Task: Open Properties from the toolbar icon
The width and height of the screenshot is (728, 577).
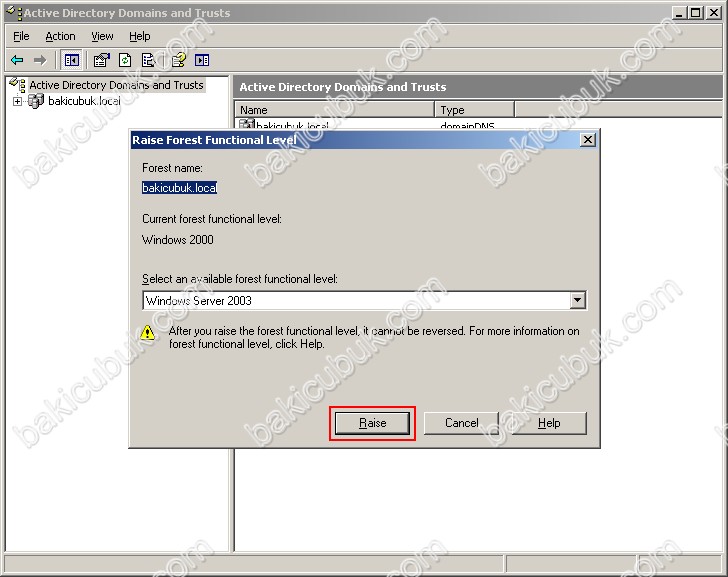Action: click(101, 60)
